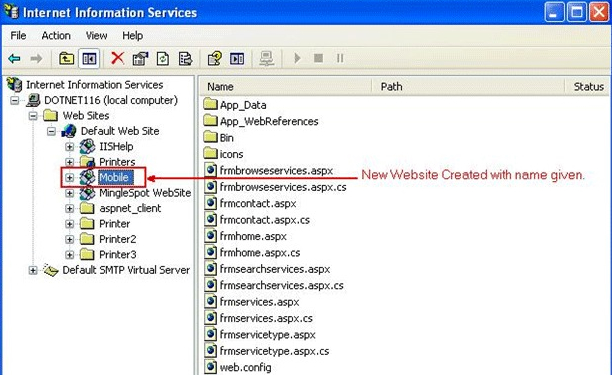Select frmservicetype.aspx.cs file

click(x=274, y=351)
